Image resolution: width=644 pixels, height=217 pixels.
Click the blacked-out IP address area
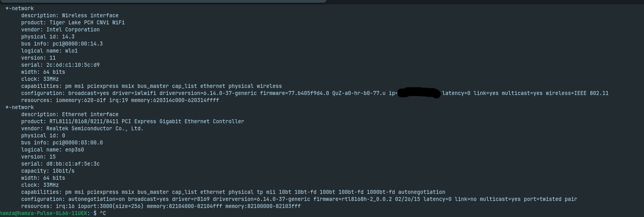419,93
